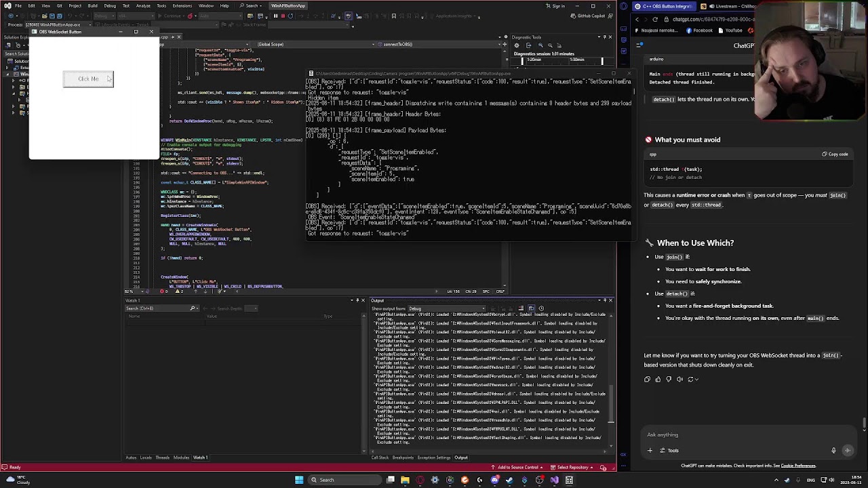This screenshot has height=488, width=868.
Task: Open Visual Studio icon on the taskbar
Action: [554, 480]
